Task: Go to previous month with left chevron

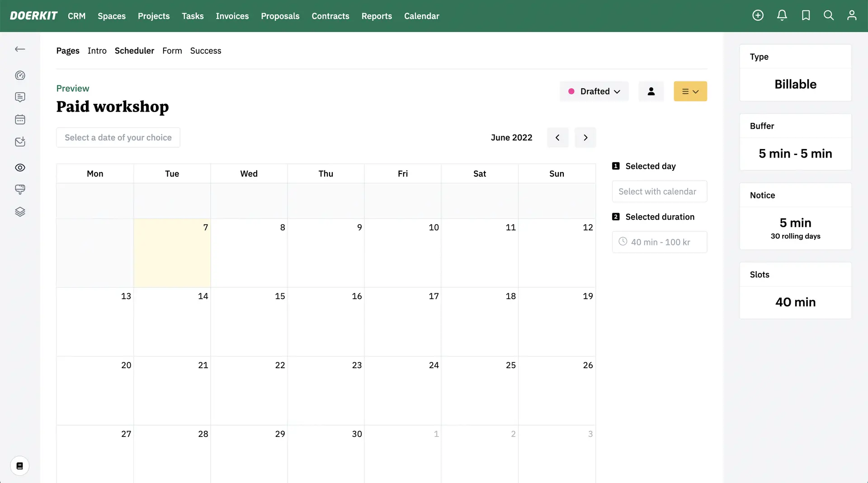Action: [x=557, y=137]
